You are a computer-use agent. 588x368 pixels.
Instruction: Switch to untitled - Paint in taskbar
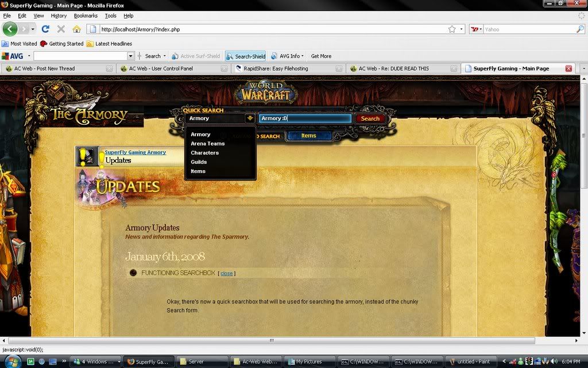(x=472, y=362)
